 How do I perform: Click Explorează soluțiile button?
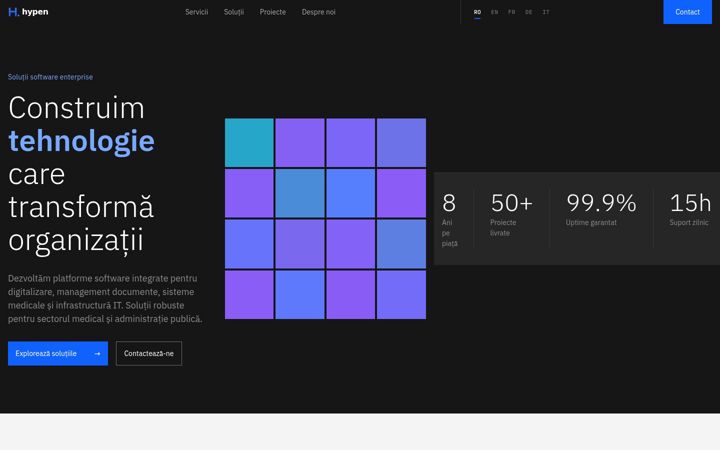point(58,353)
